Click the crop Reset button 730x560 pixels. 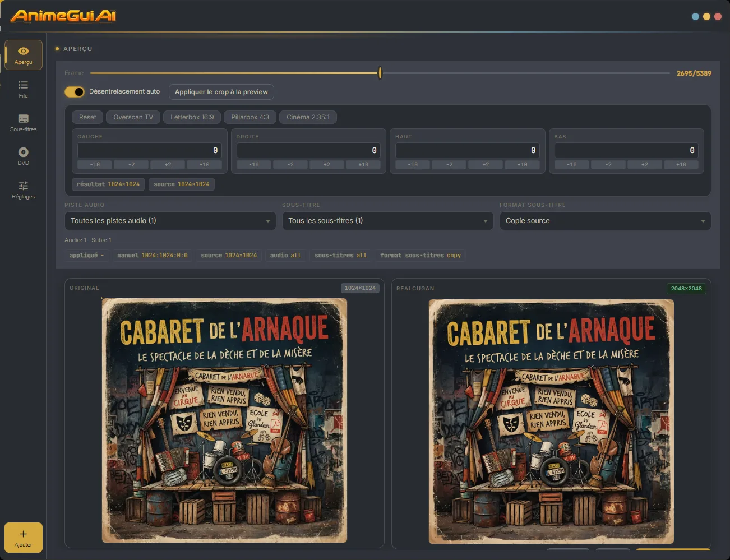click(87, 117)
